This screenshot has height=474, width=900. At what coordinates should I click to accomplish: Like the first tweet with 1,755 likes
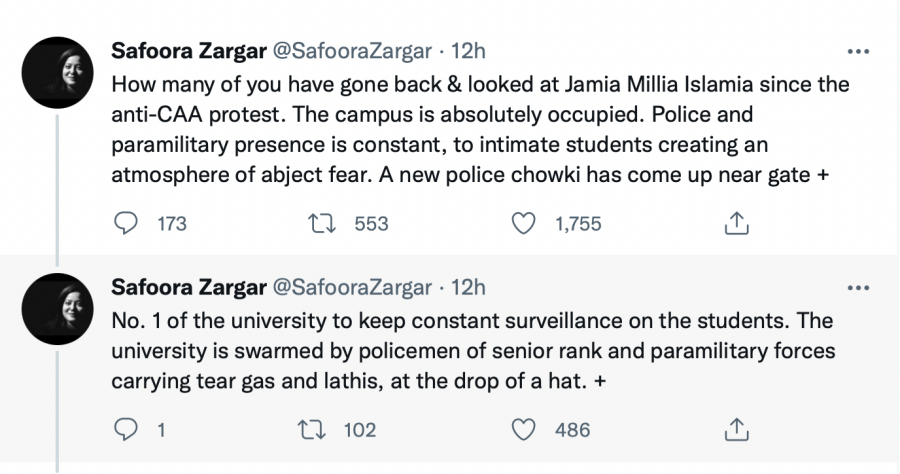[524, 224]
